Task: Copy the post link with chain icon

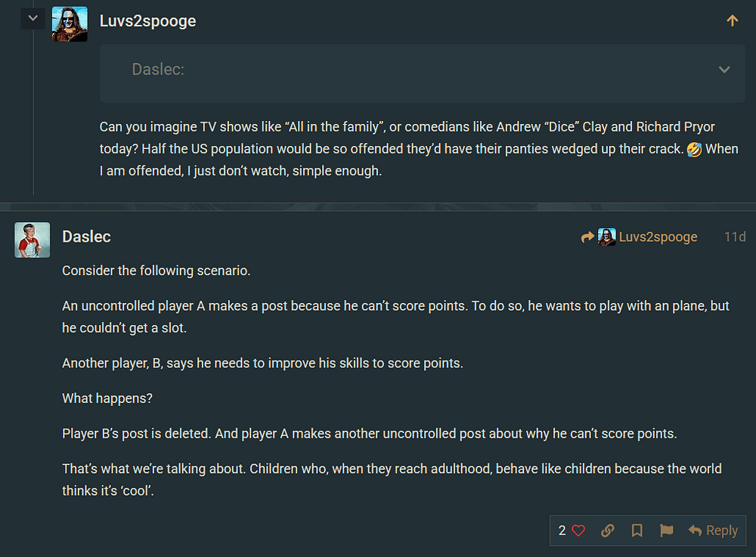Action: click(608, 531)
